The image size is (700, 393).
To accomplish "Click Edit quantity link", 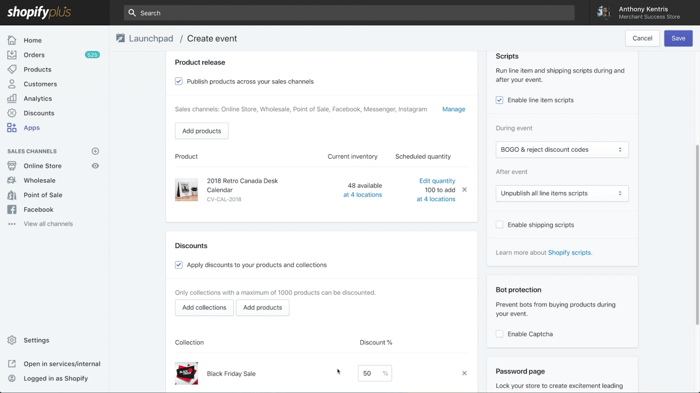I will coord(437,181).
